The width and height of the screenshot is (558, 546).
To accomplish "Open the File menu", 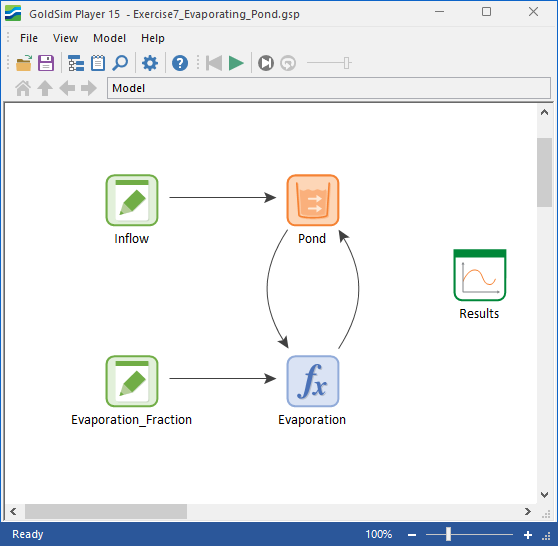I will click(29, 38).
